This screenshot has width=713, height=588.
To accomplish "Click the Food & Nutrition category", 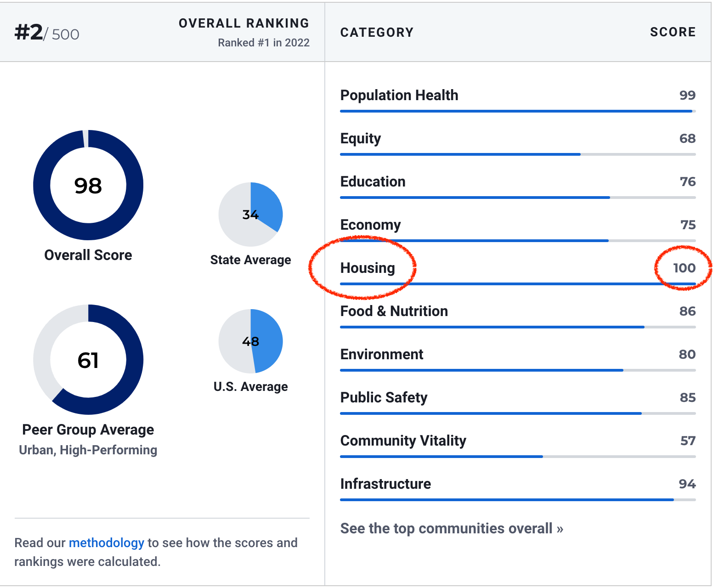I will point(394,311).
